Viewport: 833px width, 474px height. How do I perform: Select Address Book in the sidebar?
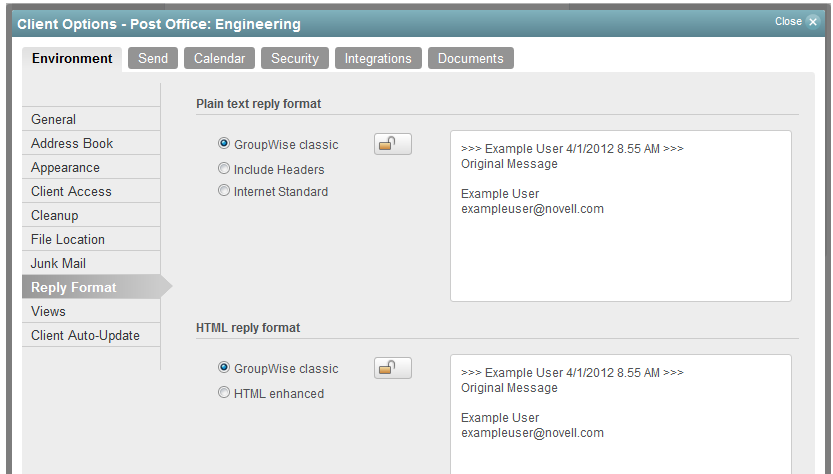[72, 143]
